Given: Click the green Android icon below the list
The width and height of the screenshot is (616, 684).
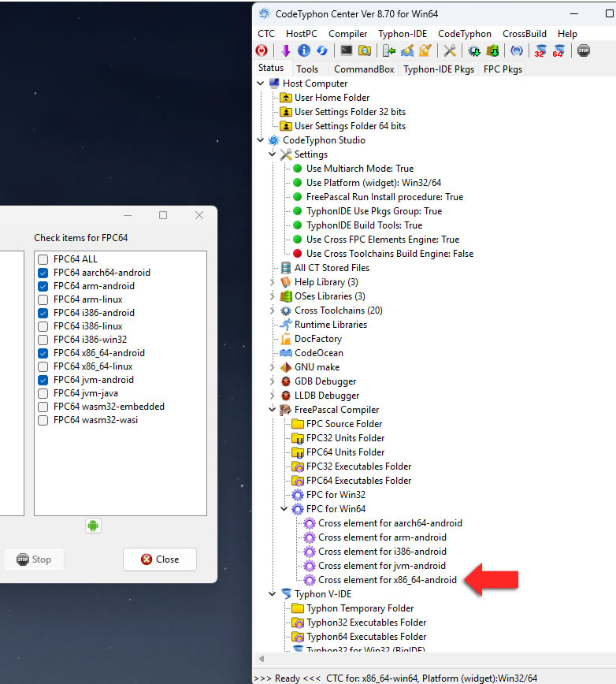Looking at the screenshot, I should (93, 526).
